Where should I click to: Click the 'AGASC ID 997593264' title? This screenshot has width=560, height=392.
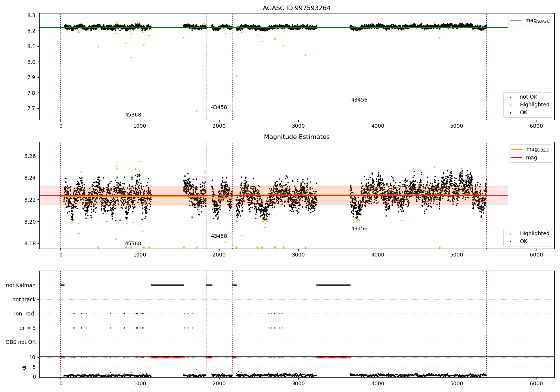click(x=296, y=8)
